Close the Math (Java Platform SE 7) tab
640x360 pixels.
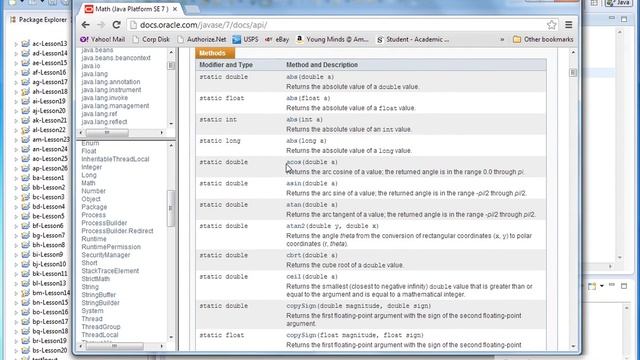tap(175, 9)
